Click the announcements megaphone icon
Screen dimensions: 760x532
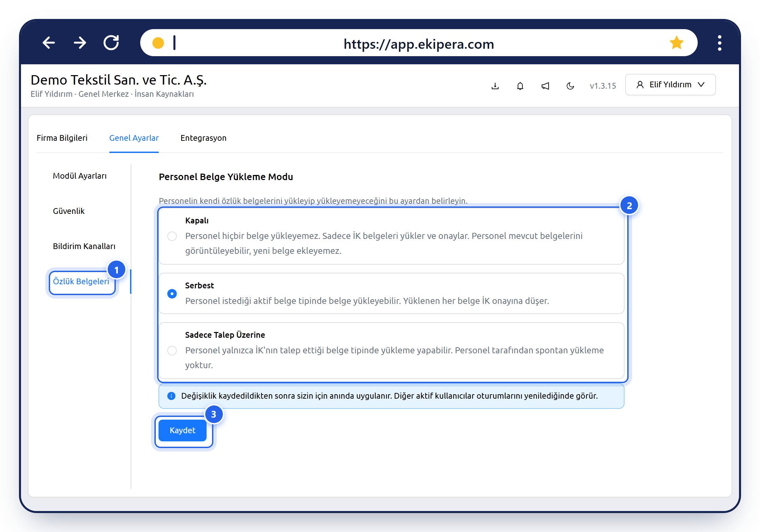[x=545, y=86]
